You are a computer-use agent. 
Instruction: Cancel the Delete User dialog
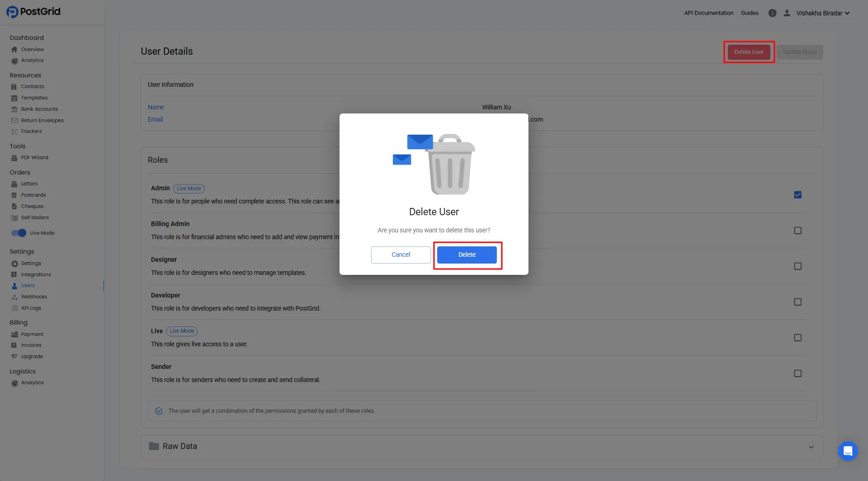coord(400,255)
